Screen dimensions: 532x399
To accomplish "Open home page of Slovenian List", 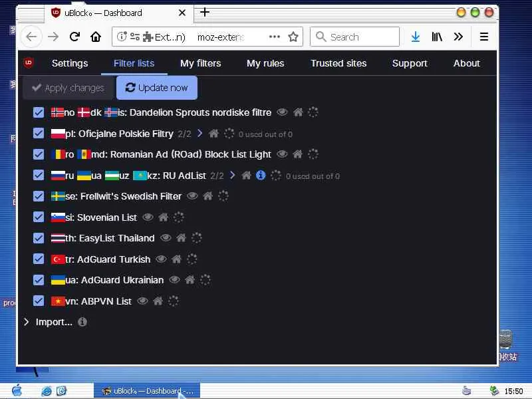I will [163, 217].
